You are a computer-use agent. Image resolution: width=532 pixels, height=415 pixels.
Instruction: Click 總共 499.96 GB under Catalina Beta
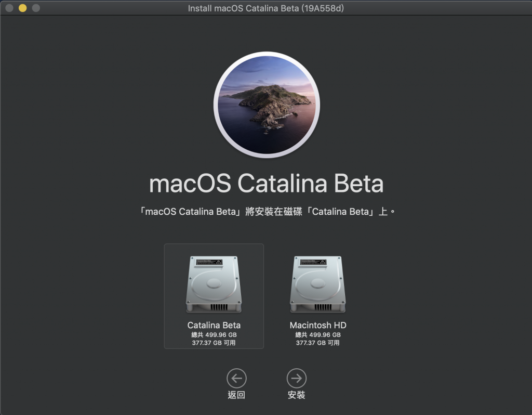point(214,334)
